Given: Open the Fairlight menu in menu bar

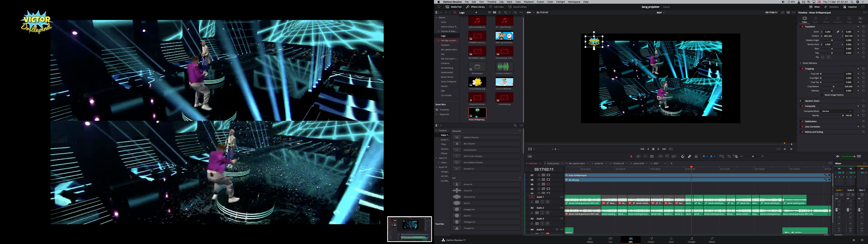Looking at the screenshot, I should [x=560, y=2].
